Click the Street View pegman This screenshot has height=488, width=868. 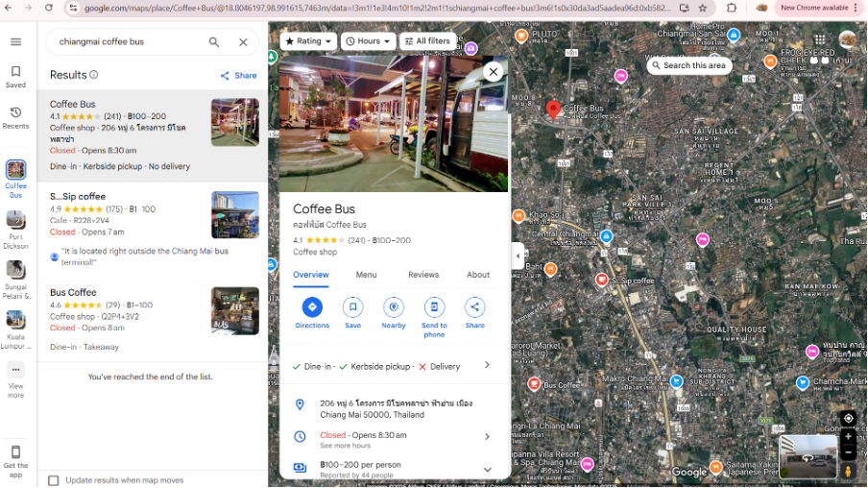(x=848, y=472)
